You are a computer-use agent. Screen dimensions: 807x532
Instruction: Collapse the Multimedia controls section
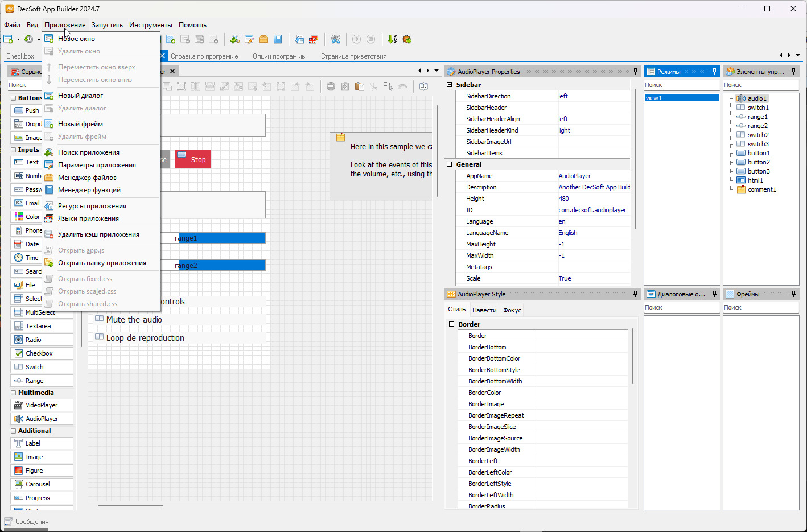coord(14,393)
